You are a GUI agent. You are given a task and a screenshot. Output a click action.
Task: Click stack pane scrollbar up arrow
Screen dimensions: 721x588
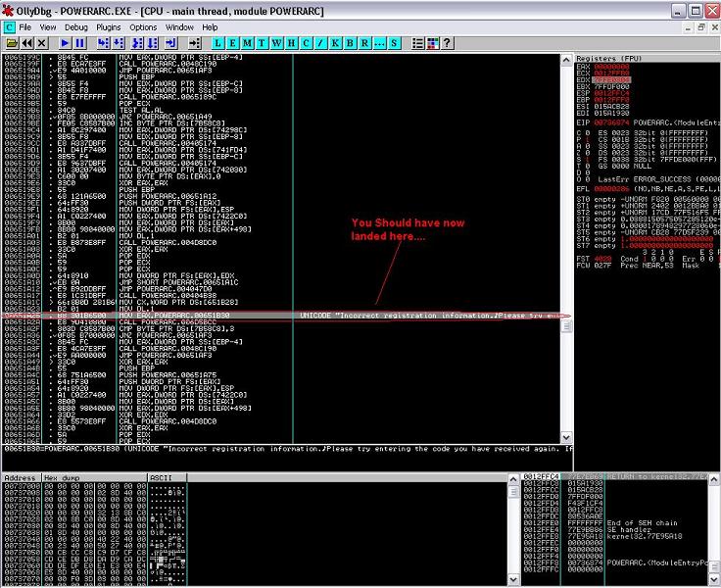[714, 479]
